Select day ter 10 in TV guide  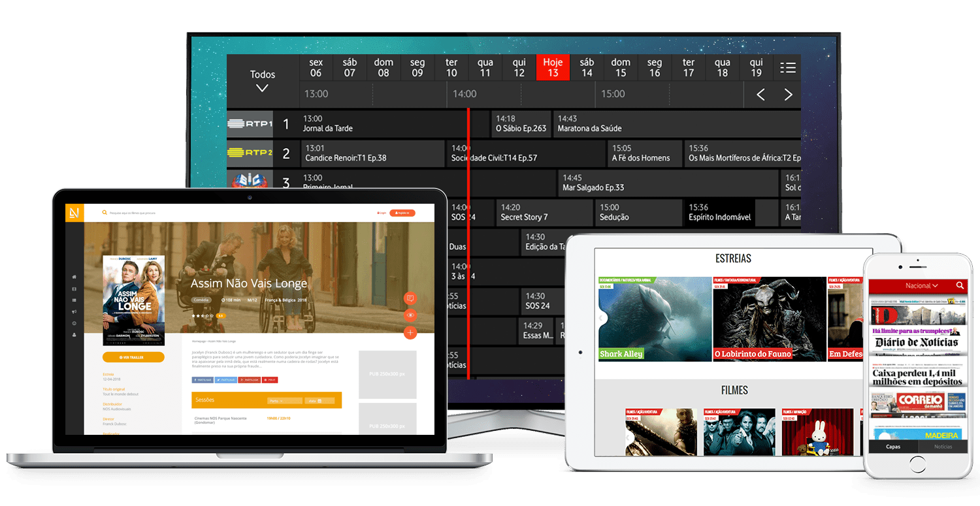(x=451, y=67)
